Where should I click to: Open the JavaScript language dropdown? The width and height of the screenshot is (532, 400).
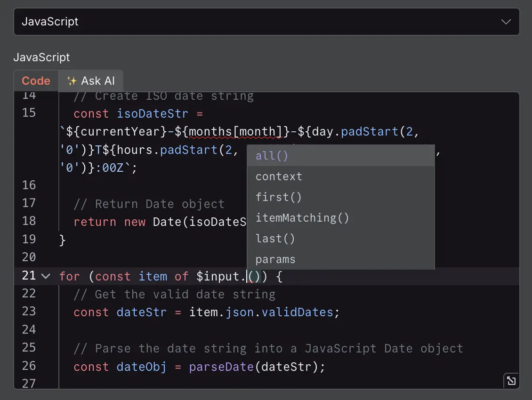click(x=266, y=22)
